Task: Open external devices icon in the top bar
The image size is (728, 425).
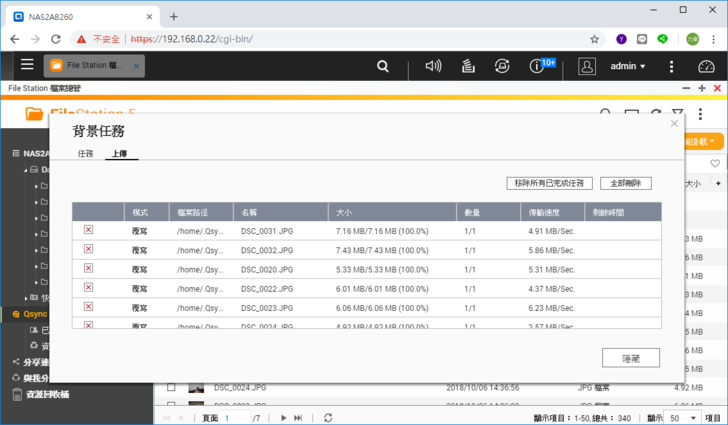Action: point(502,66)
